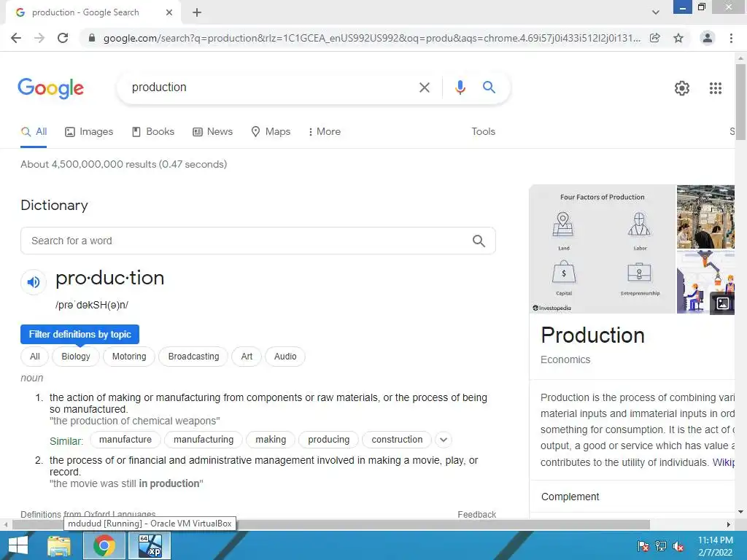Screen dimensions: 747x560
Task: Open the Windows Start menu
Action: 18,545
